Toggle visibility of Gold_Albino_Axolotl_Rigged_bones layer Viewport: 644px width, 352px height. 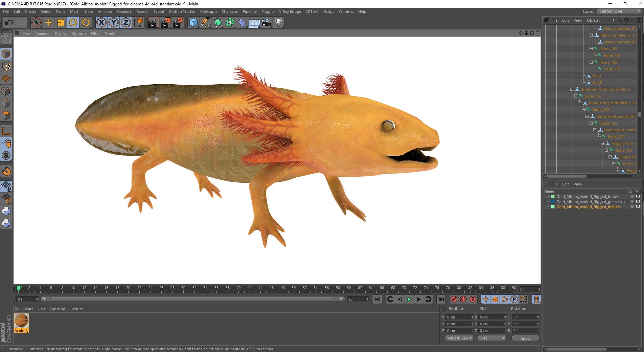pos(638,197)
